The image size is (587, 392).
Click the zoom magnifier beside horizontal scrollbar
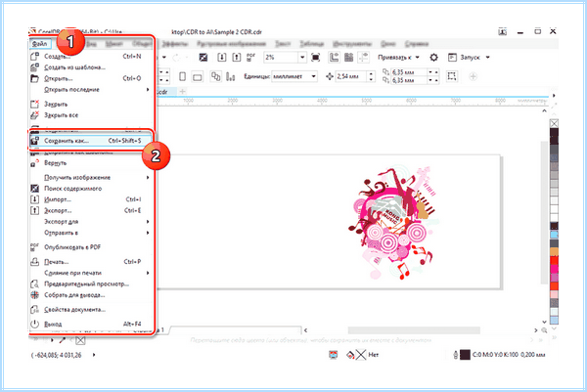coord(544,330)
